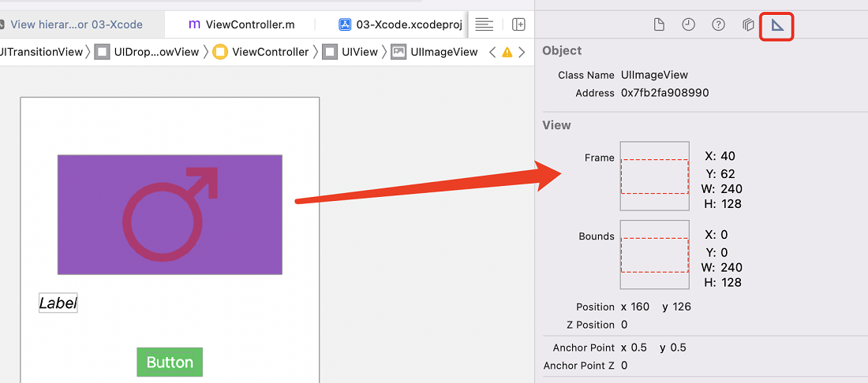This screenshot has height=383, width=868.
Task: Select the green Button in canvas
Action: coord(170,362)
